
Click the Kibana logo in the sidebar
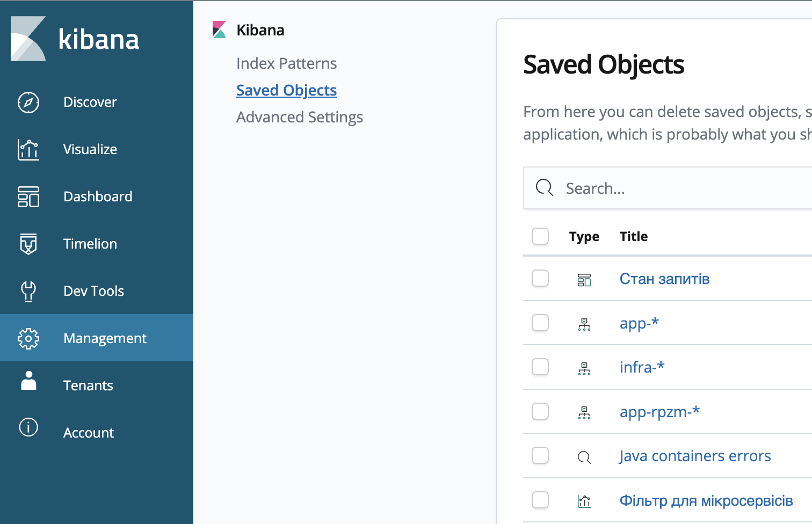point(75,39)
